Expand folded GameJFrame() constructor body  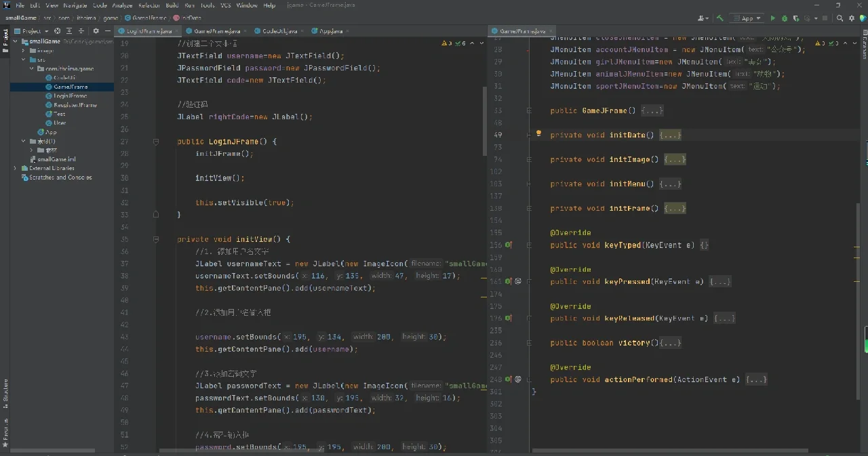point(652,110)
